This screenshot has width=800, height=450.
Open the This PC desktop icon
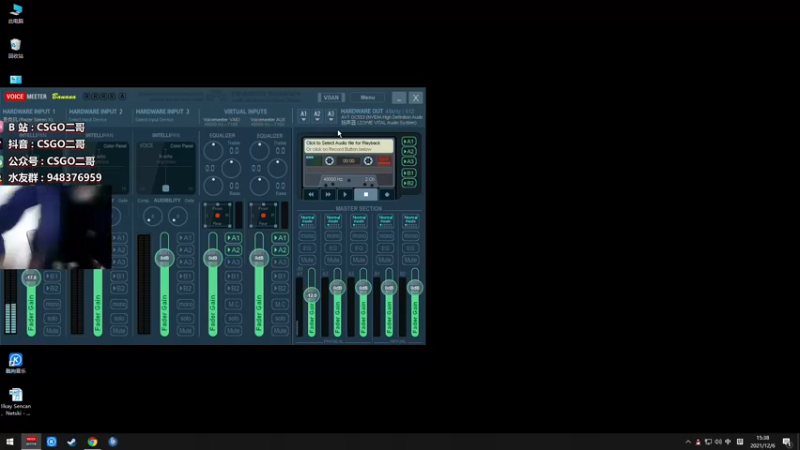pyautogui.click(x=16, y=14)
